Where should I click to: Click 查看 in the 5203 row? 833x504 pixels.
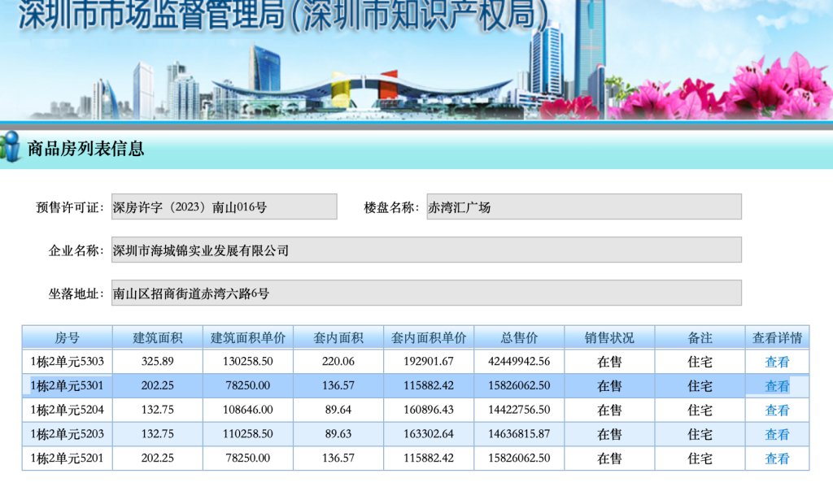pyautogui.click(x=777, y=434)
